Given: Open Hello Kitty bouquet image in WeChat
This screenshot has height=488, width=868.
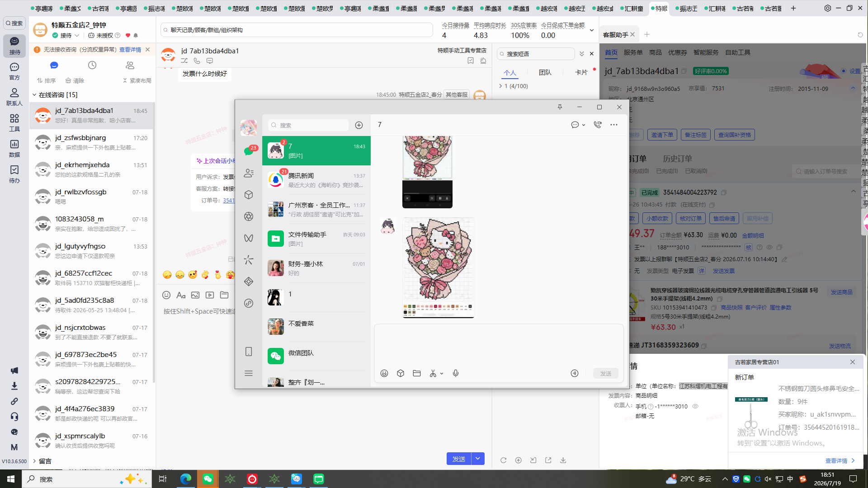Looking at the screenshot, I should [x=439, y=267].
